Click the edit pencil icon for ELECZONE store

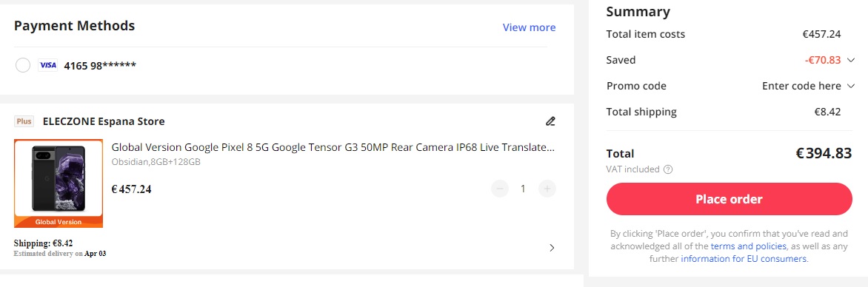pyautogui.click(x=550, y=121)
